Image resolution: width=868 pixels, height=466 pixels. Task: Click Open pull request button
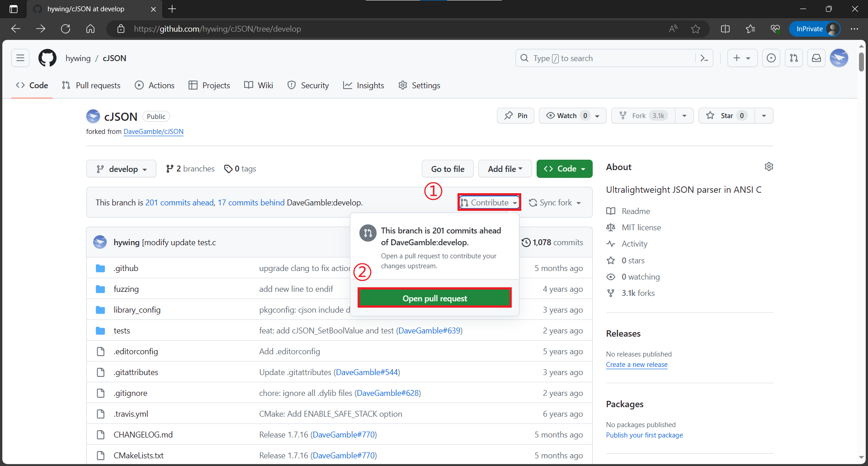[x=434, y=298]
